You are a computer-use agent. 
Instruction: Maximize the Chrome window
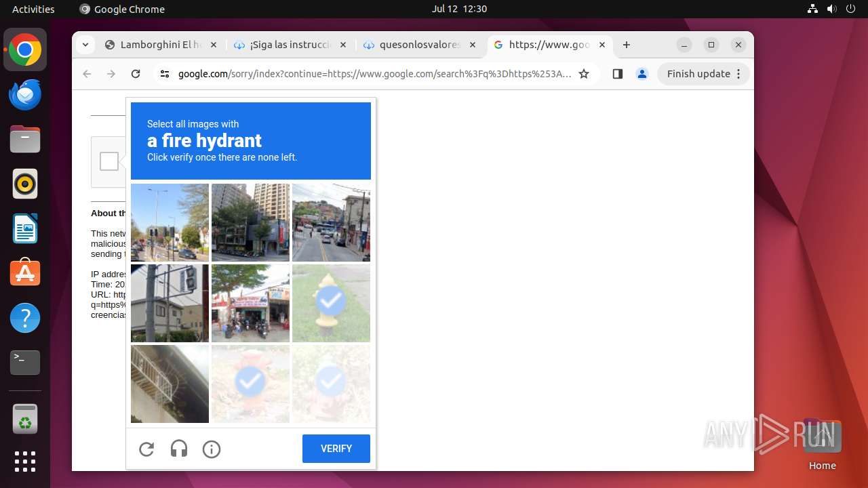[711, 45]
